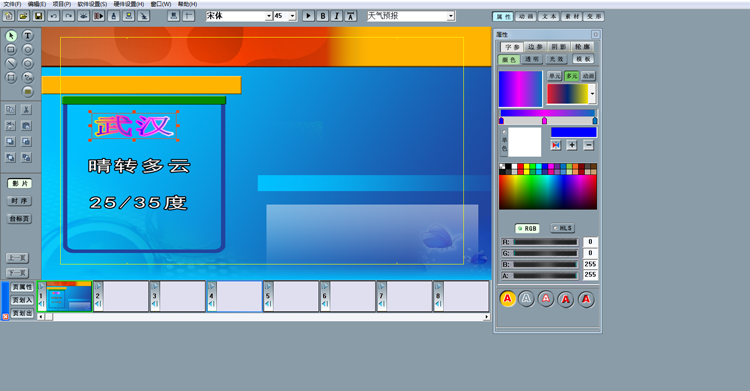Select the text T tool

28,35
